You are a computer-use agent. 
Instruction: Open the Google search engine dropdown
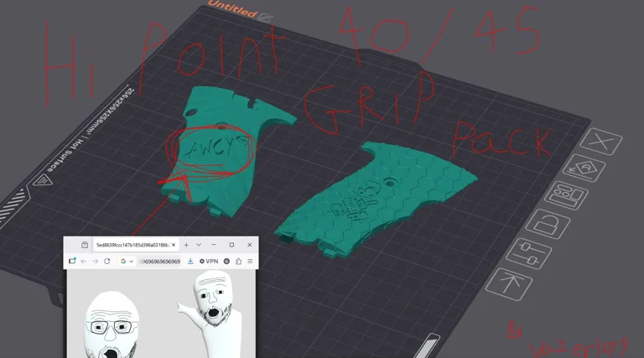[x=127, y=261]
